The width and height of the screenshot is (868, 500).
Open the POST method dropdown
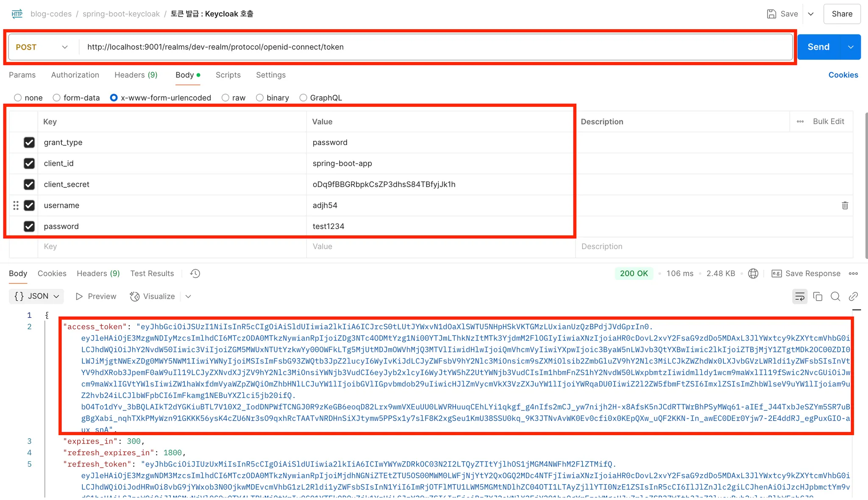pyautogui.click(x=42, y=47)
